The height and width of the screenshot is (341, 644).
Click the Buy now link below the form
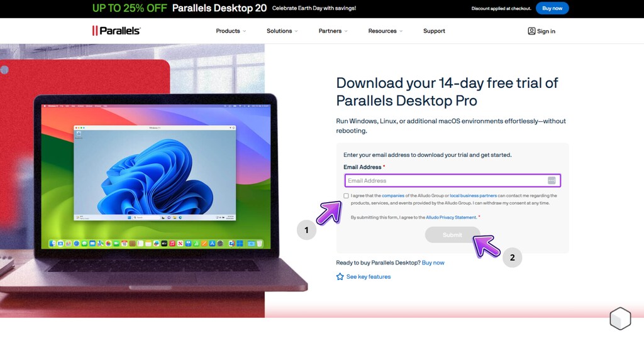click(433, 263)
